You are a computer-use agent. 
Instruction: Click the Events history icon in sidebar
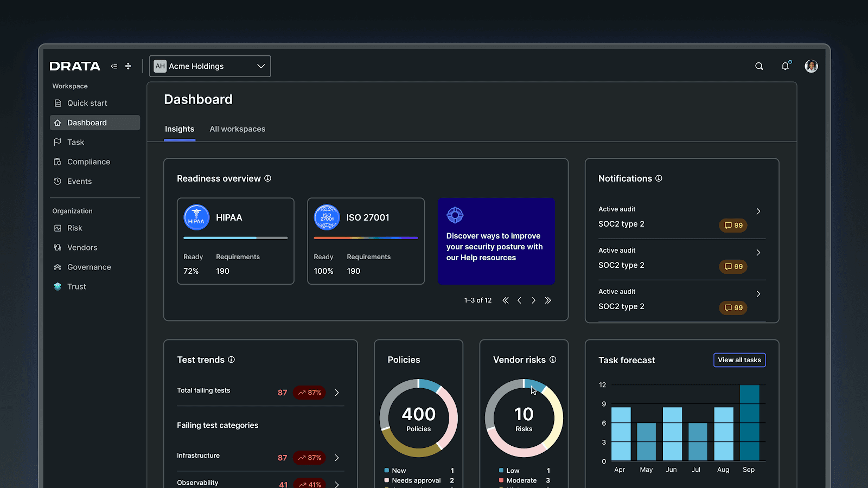tap(58, 181)
